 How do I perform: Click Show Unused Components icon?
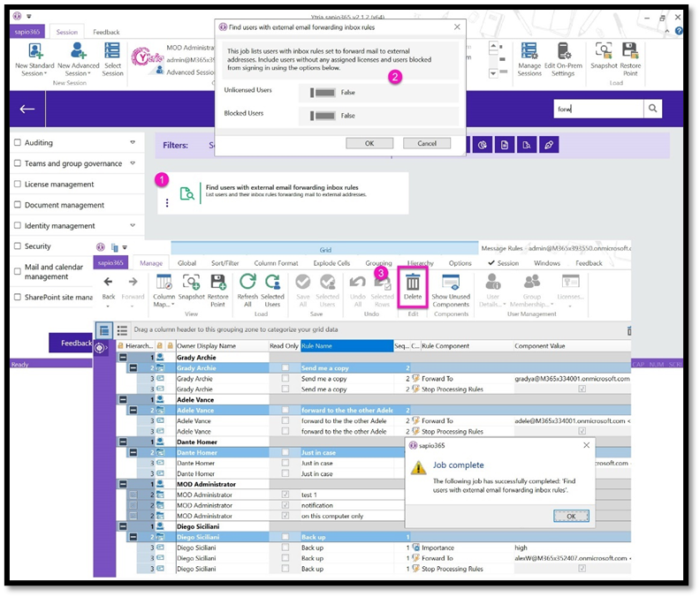[451, 282]
